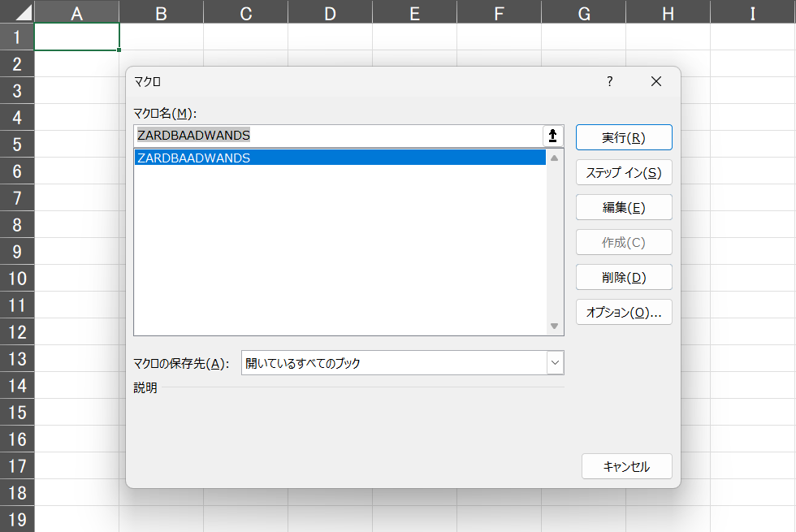This screenshot has width=796, height=532.
Task: Select column I header
Action: [753, 11]
